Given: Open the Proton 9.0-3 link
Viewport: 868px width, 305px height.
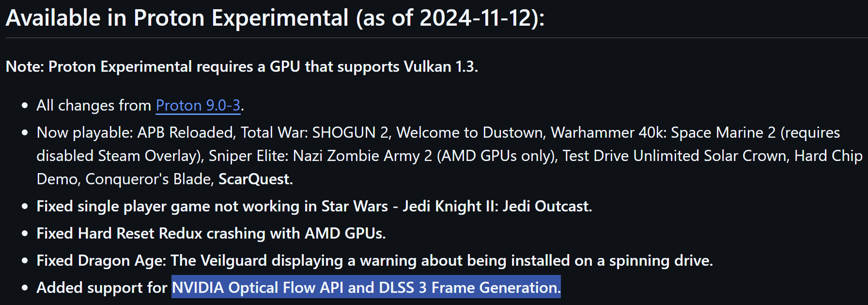Looking at the screenshot, I should [198, 105].
